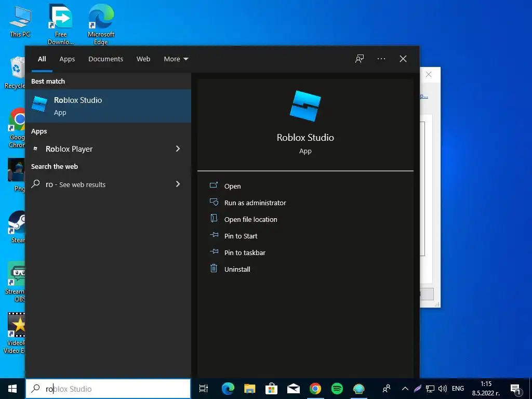Open Google Chrome from taskbar
Image resolution: width=532 pixels, height=399 pixels.
click(315, 389)
